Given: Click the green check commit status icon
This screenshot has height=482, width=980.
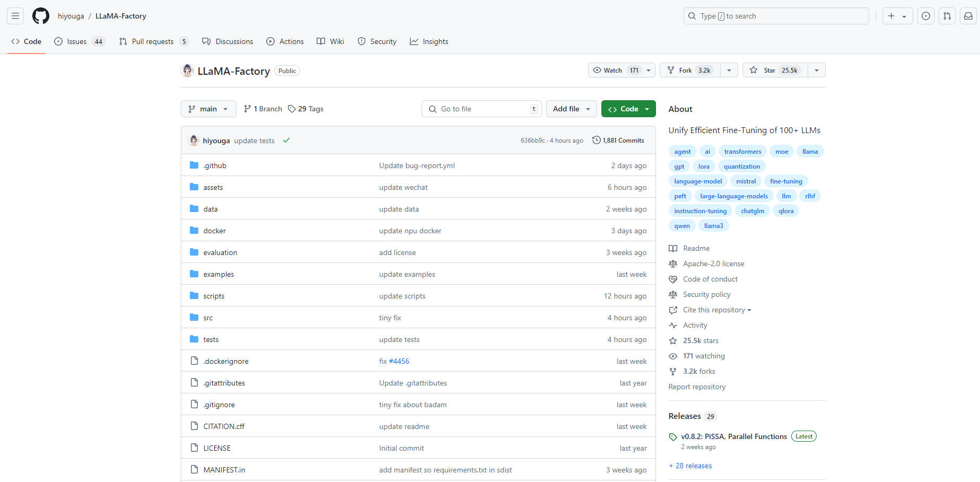Looking at the screenshot, I should (x=286, y=141).
